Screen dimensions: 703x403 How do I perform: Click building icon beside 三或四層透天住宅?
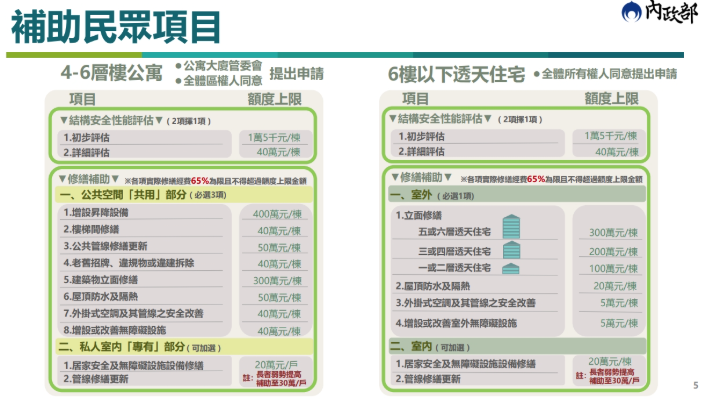[x=511, y=250]
